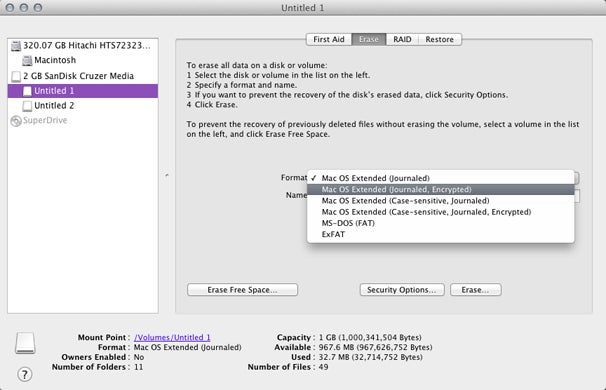Choose Mac OS Extended (Journaled, Encrypted)
This screenshot has height=390, width=606.
click(441, 189)
